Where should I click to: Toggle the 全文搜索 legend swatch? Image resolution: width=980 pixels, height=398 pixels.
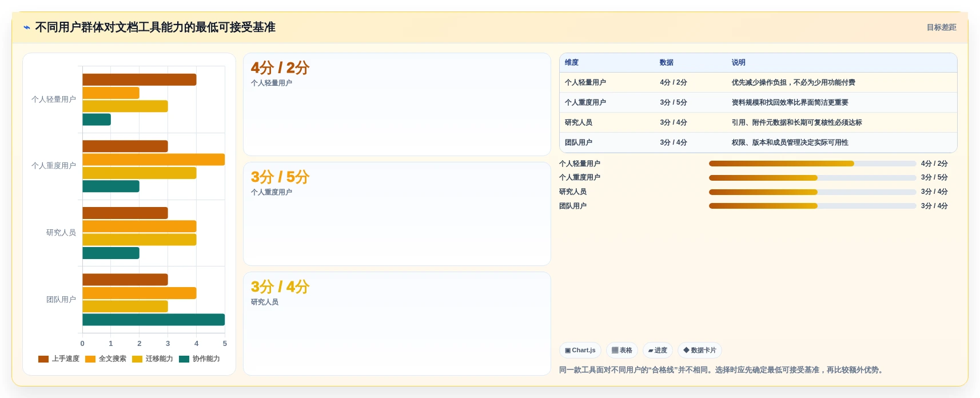[90, 359]
